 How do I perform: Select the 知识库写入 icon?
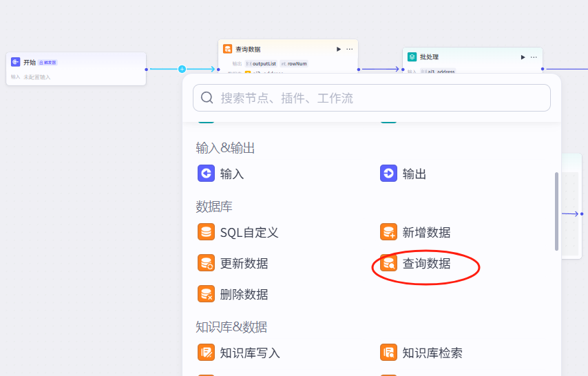207,353
